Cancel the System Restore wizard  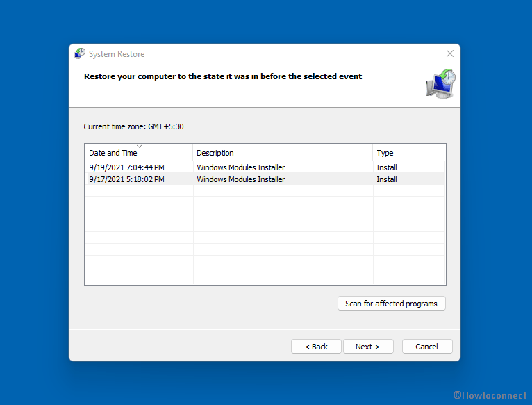coord(427,347)
